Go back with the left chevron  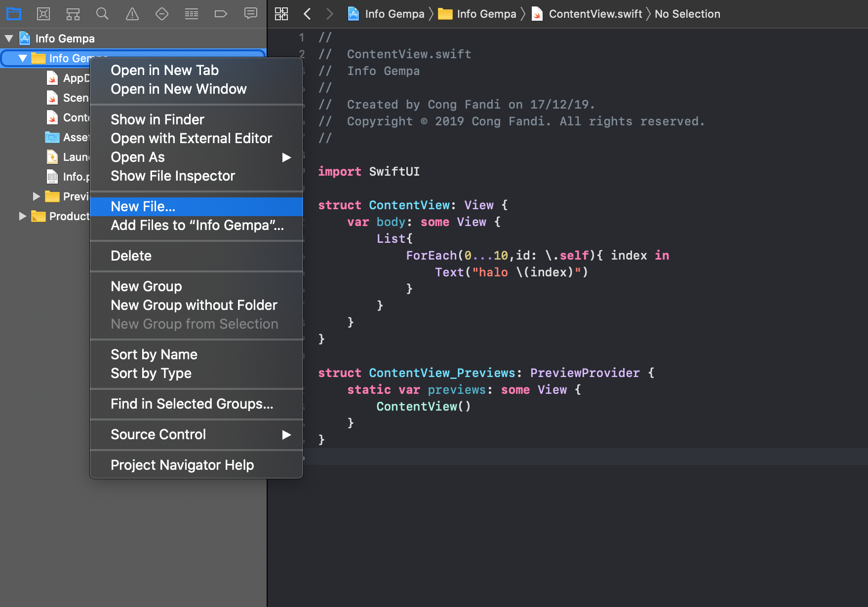pos(307,14)
